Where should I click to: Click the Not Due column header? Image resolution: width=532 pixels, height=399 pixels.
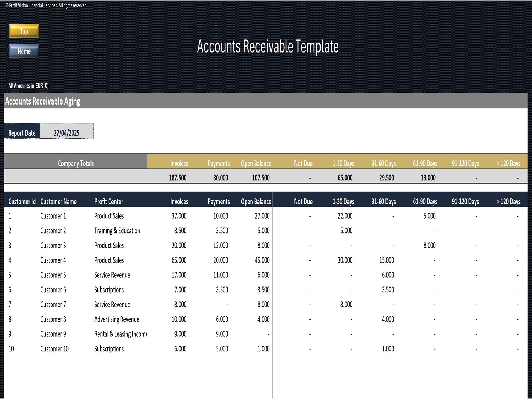pyautogui.click(x=303, y=163)
